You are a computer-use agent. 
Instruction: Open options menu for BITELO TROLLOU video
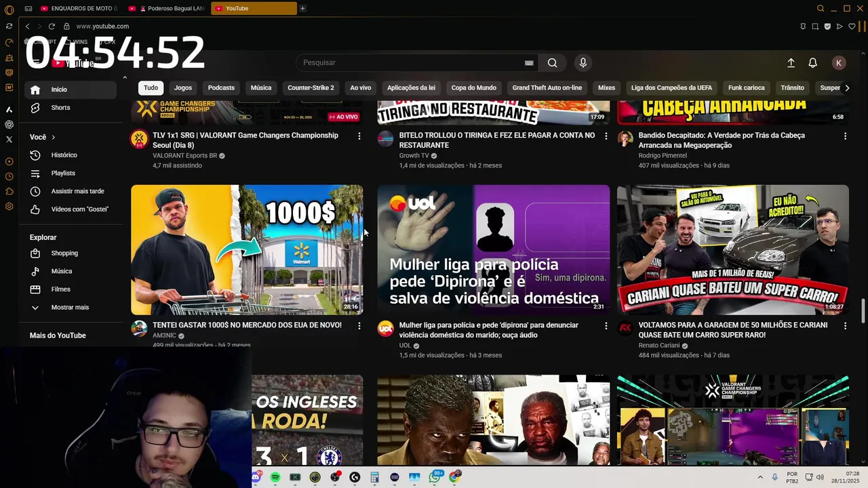[x=606, y=136]
